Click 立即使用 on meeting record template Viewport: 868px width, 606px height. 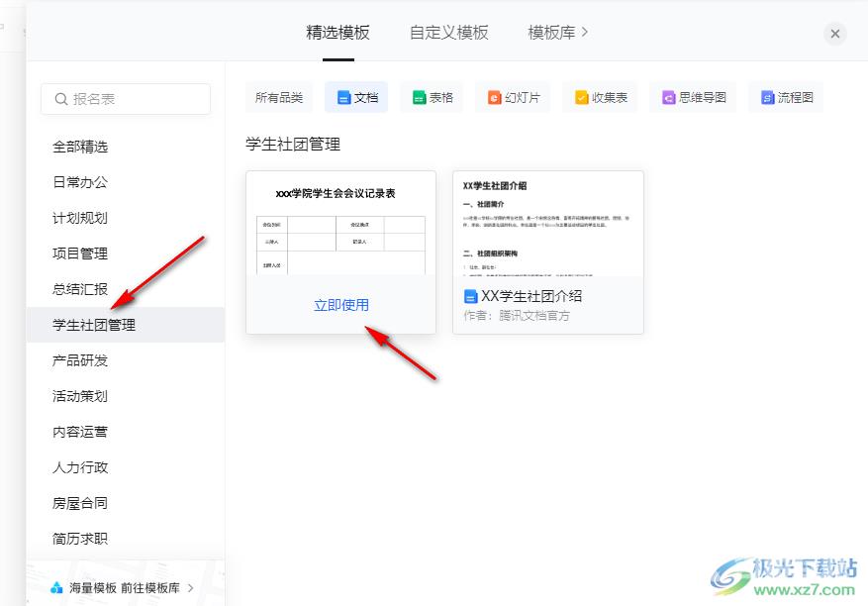click(x=341, y=305)
